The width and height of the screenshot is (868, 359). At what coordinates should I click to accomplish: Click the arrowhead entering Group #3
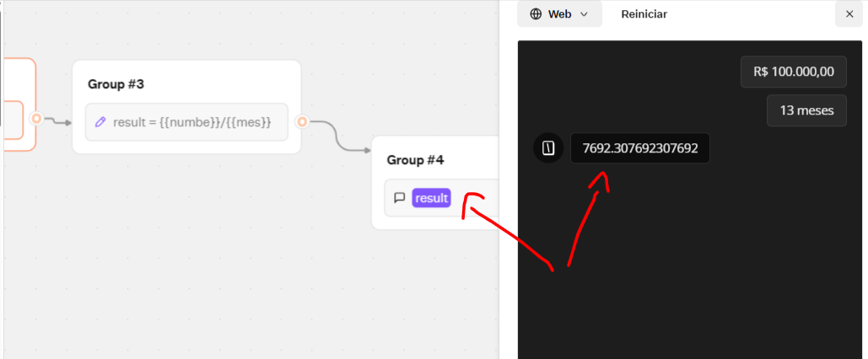coord(67,123)
